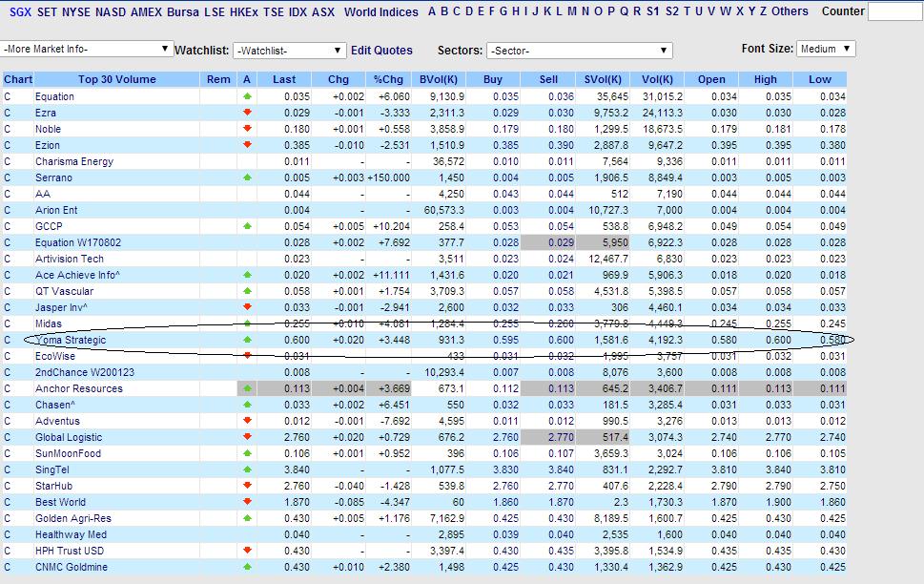Click green up arrow in Serrano row
924x584 pixels.
pyautogui.click(x=247, y=177)
